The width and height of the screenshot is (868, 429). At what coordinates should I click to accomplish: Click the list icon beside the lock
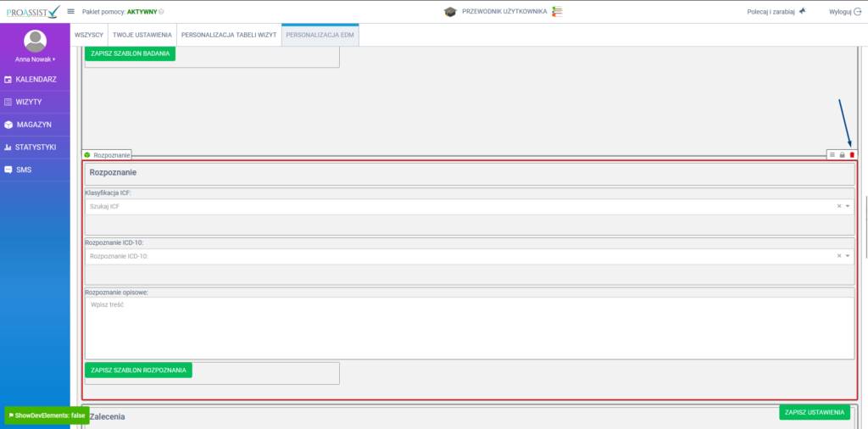click(x=832, y=155)
